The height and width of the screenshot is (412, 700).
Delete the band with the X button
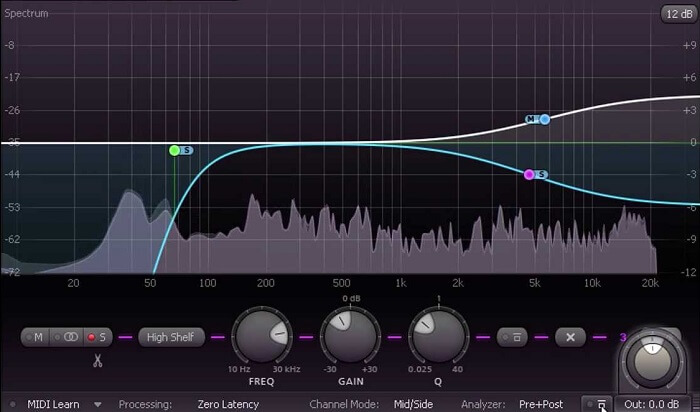pos(570,337)
